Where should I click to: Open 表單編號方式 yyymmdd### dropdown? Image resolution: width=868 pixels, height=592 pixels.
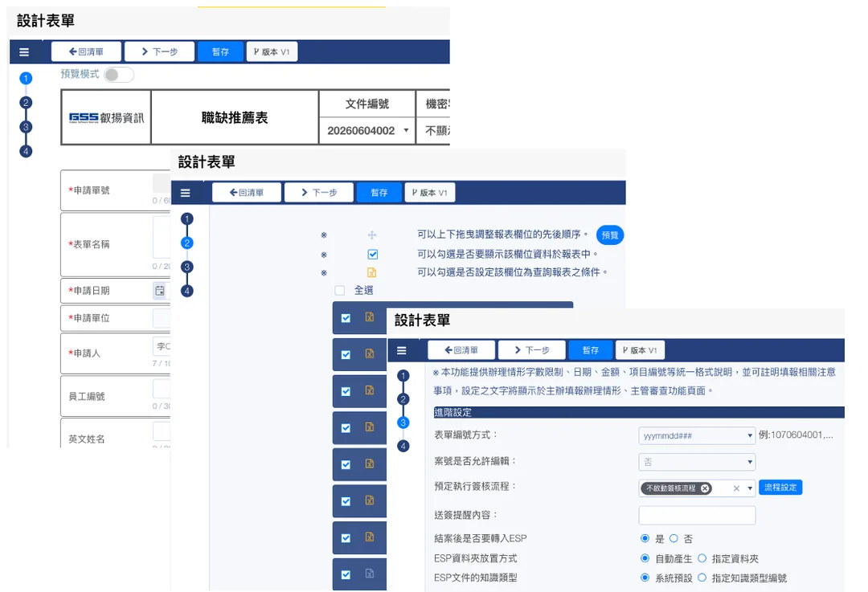click(696, 435)
